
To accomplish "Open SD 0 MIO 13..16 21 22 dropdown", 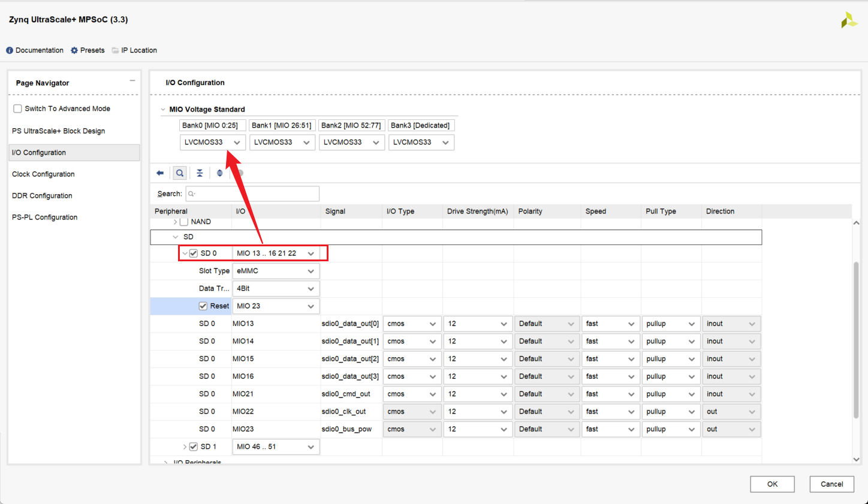I will click(x=276, y=253).
